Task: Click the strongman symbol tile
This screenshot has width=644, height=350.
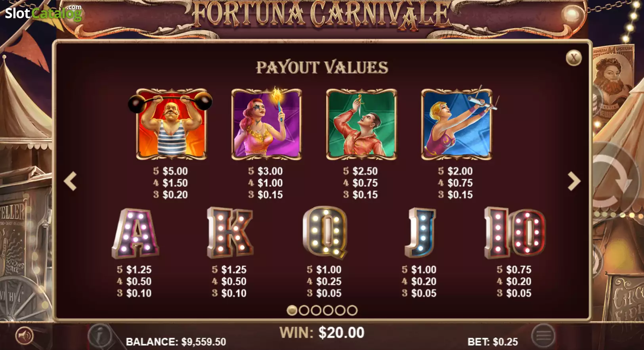Action: [x=171, y=124]
